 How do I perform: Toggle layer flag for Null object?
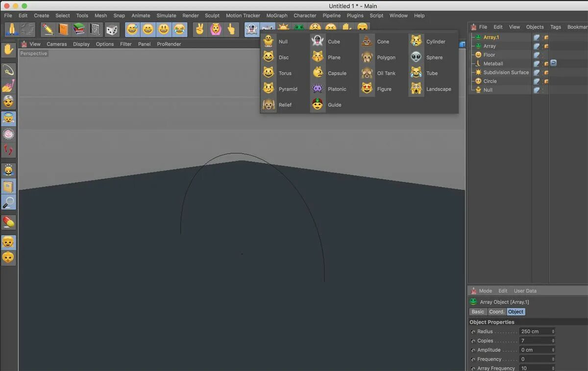coord(537,90)
